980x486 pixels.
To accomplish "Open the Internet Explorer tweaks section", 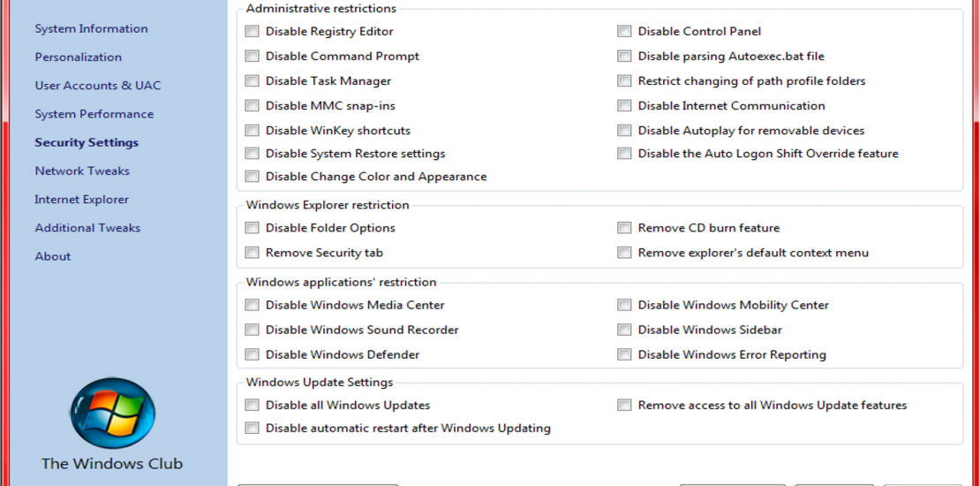I will pyautogui.click(x=81, y=200).
